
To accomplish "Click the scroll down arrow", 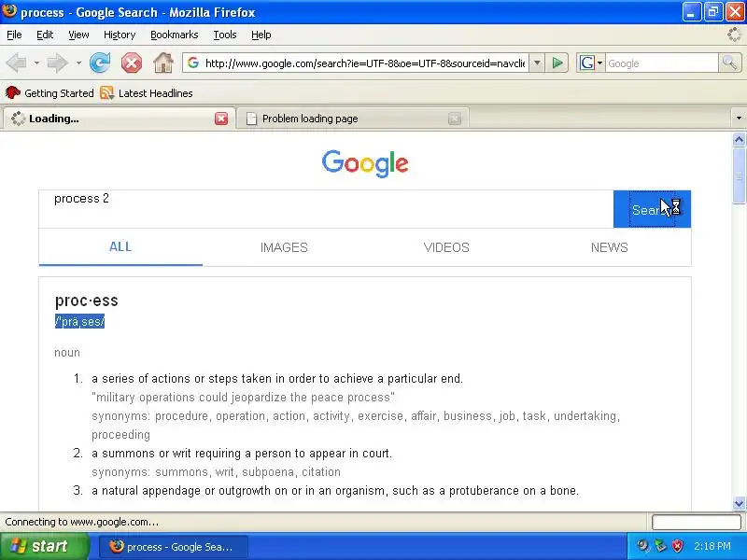I will click(739, 503).
